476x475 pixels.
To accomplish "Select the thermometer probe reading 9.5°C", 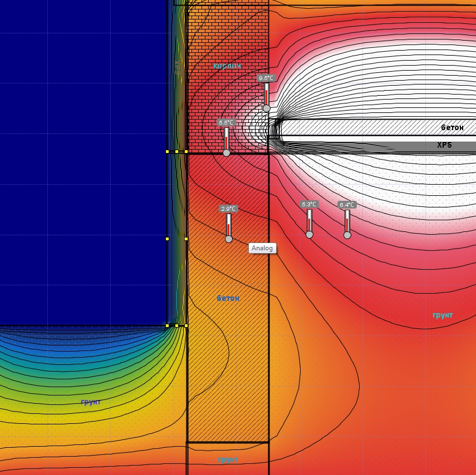I will (x=266, y=93).
